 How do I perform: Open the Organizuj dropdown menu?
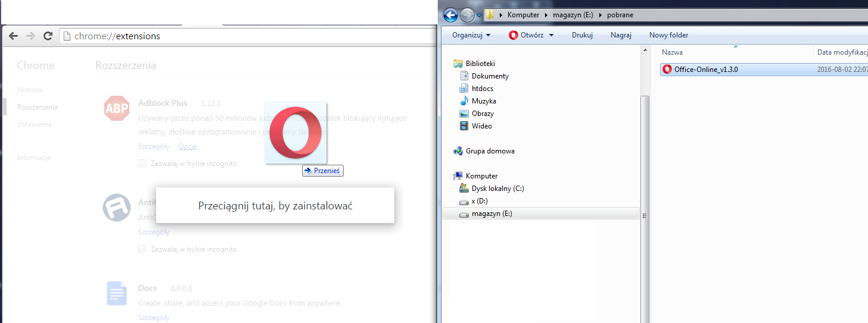pos(471,35)
